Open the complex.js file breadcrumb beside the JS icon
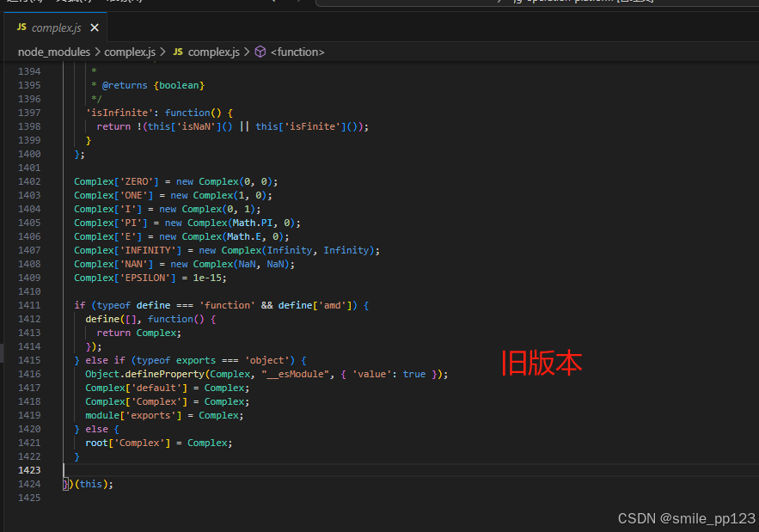 213,52
